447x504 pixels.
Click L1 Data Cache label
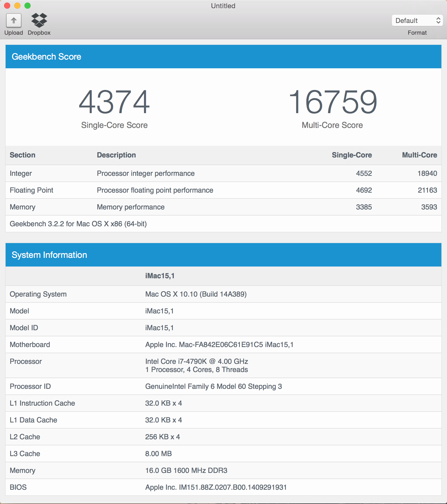(x=33, y=420)
